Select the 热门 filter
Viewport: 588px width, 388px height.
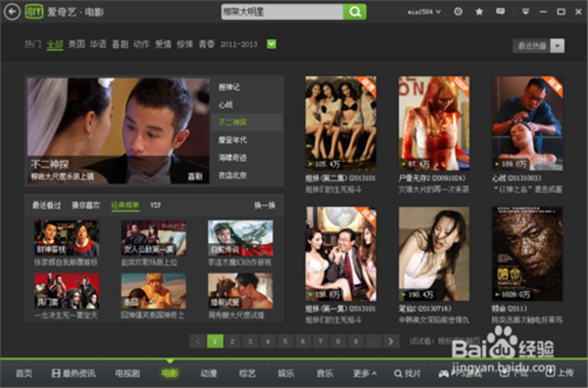pyautogui.click(x=32, y=44)
